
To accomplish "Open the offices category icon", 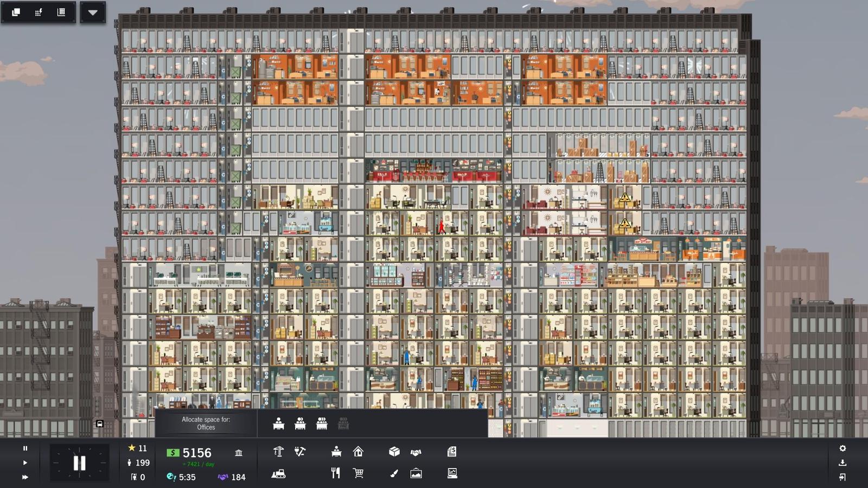I will point(336,452).
